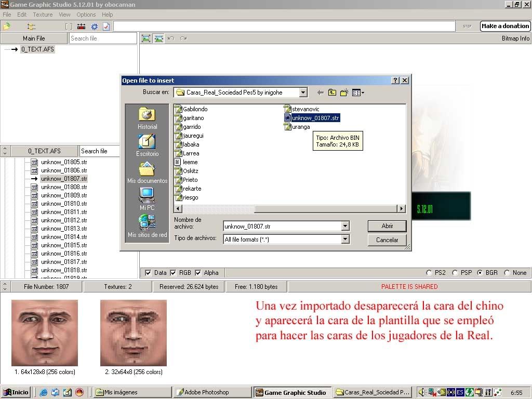This screenshot has width=532, height=399.
Task: Click the second image view mode icon
Action: coord(158,38)
